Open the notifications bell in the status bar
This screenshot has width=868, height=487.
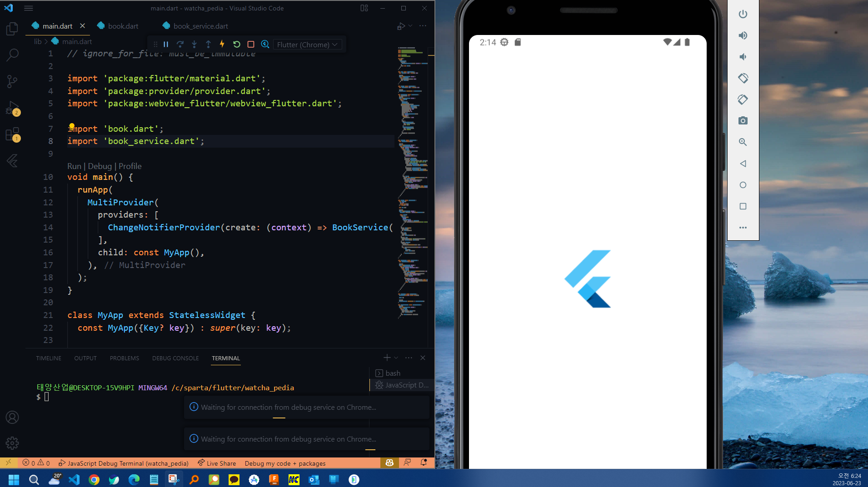(x=424, y=463)
